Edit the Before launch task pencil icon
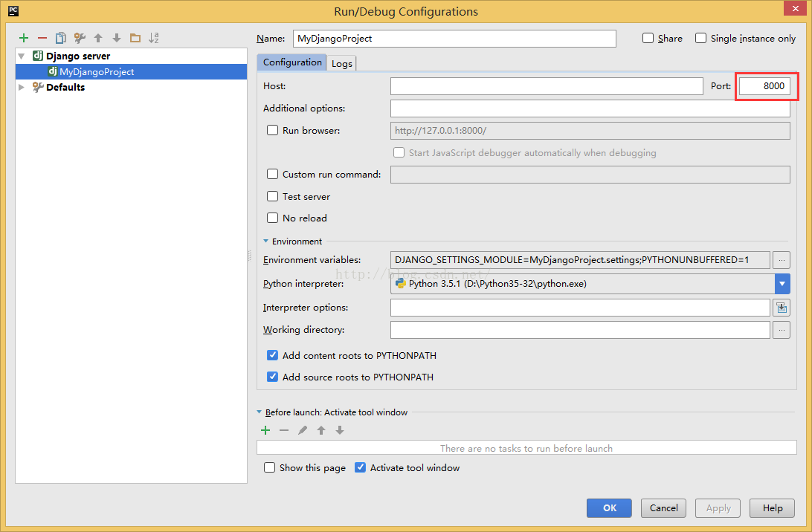The width and height of the screenshot is (812, 532). [303, 430]
